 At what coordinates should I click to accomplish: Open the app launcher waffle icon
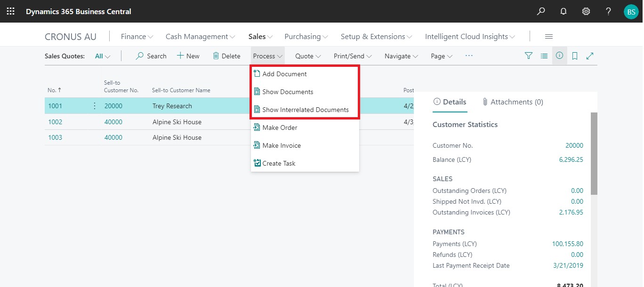pyautogui.click(x=10, y=11)
